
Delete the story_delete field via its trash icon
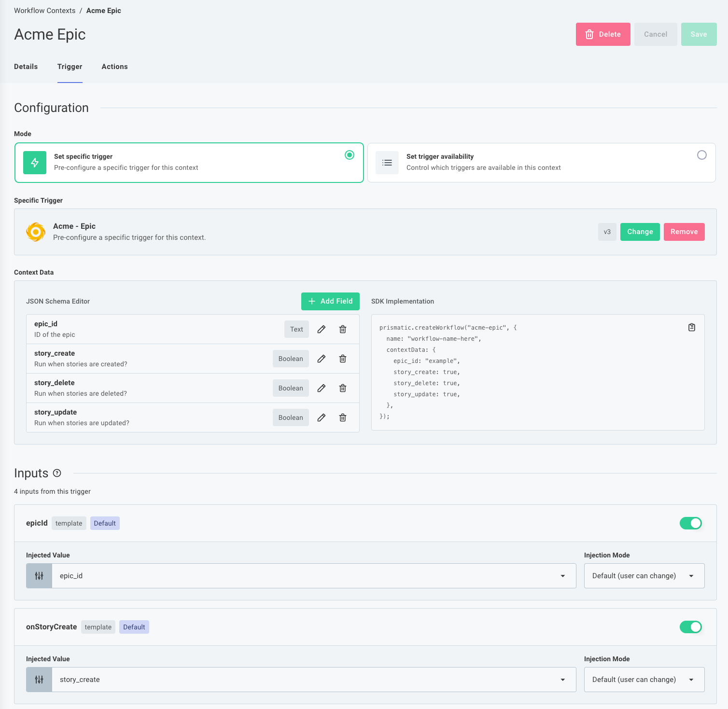pyautogui.click(x=343, y=388)
